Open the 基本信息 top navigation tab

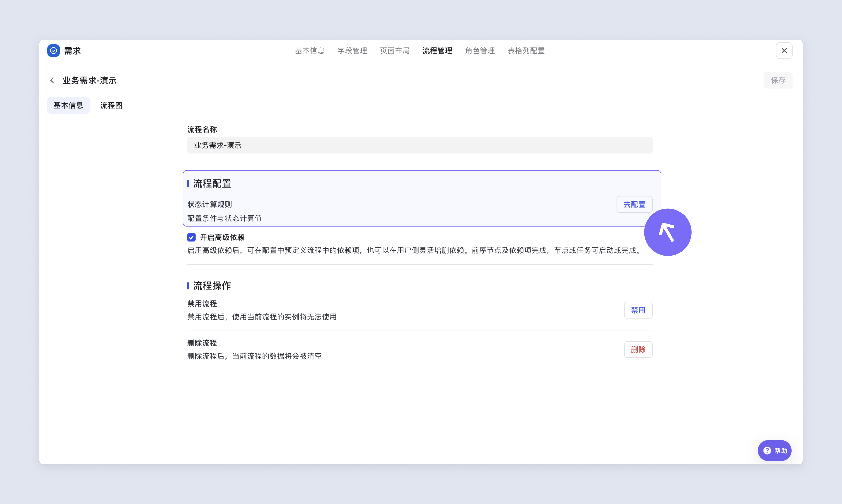click(310, 51)
